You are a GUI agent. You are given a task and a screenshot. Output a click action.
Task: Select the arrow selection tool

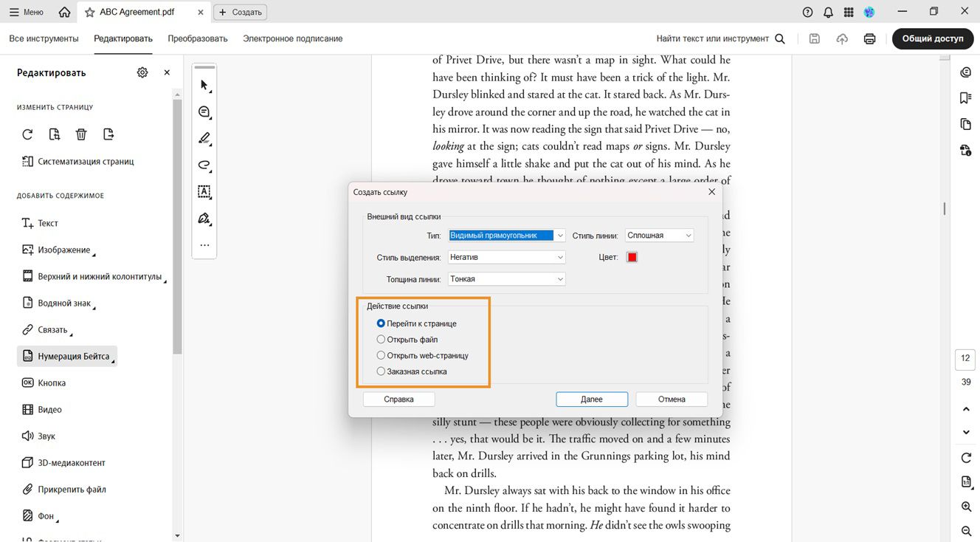(x=204, y=85)
